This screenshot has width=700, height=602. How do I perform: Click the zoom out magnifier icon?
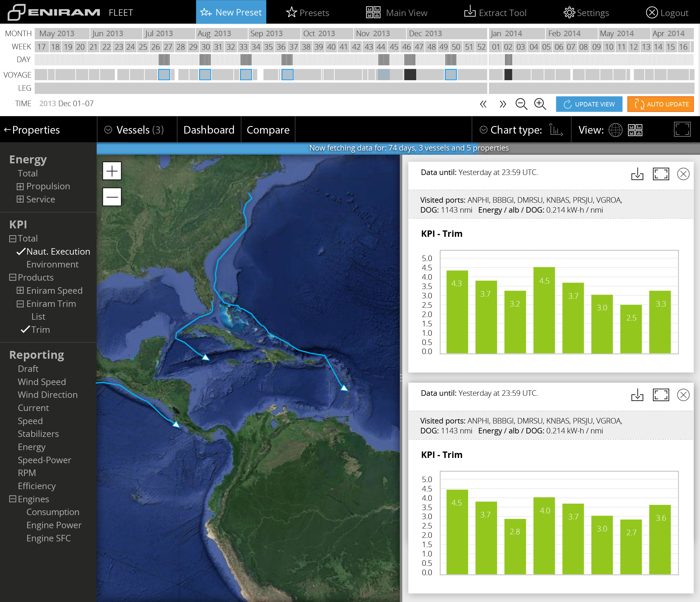tap(521, 104)
